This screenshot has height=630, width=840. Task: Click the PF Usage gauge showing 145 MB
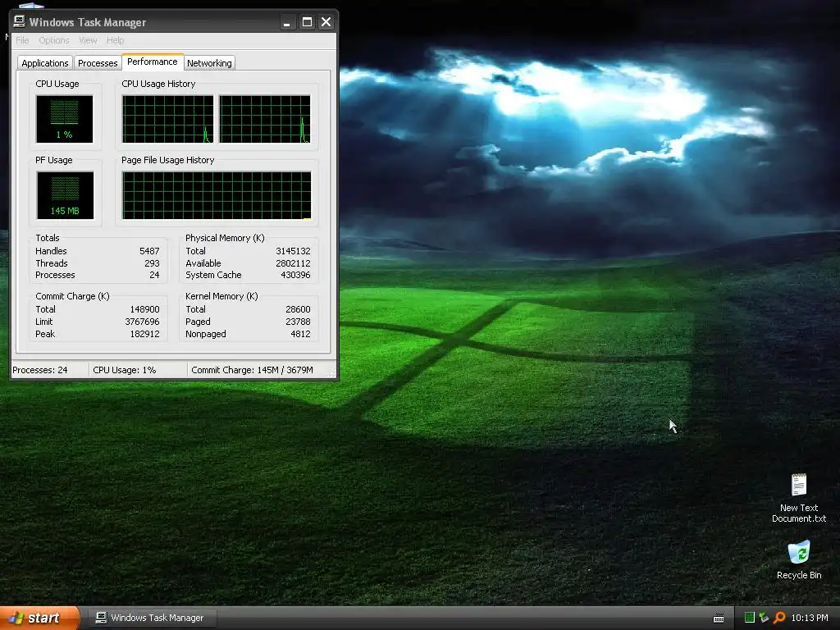[x=65, y=195]
